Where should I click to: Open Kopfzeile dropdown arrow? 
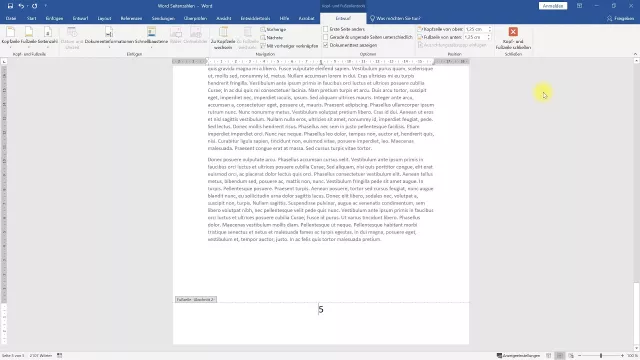pyautogui.click(x=11, y=47)
